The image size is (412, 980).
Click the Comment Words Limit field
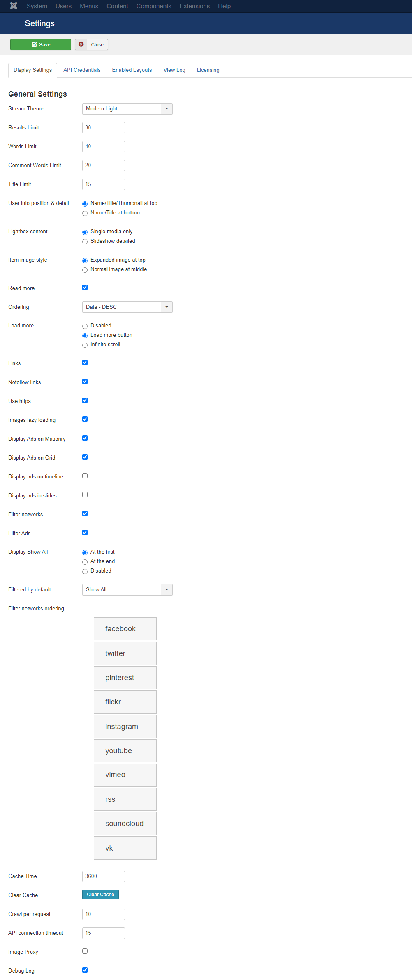point(104,166)
